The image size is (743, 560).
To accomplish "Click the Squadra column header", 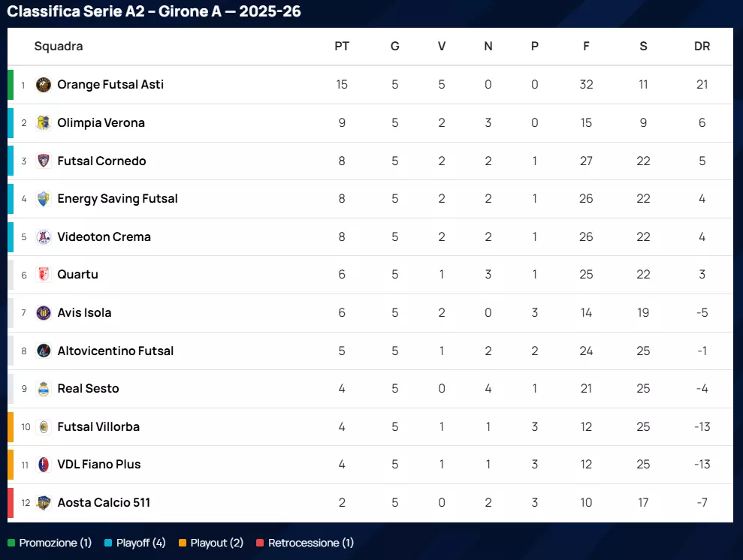I will [59, 47].
